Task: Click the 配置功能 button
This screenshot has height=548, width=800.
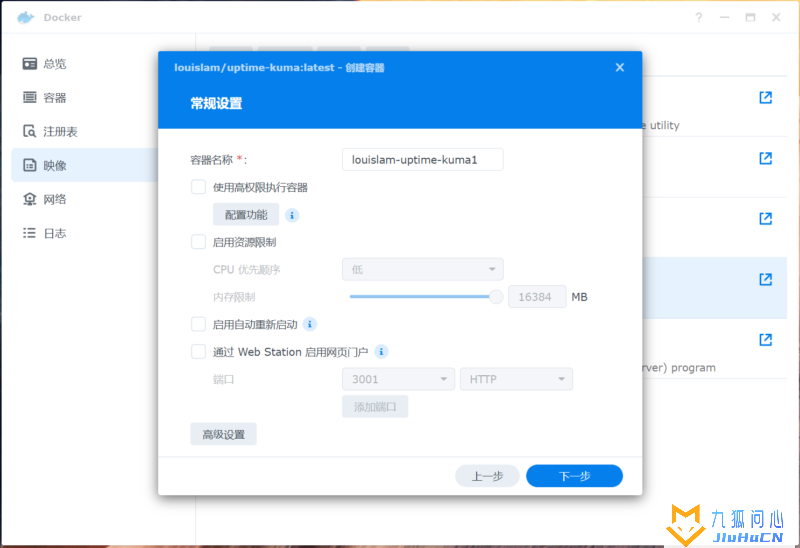Action: pos(246,215)
